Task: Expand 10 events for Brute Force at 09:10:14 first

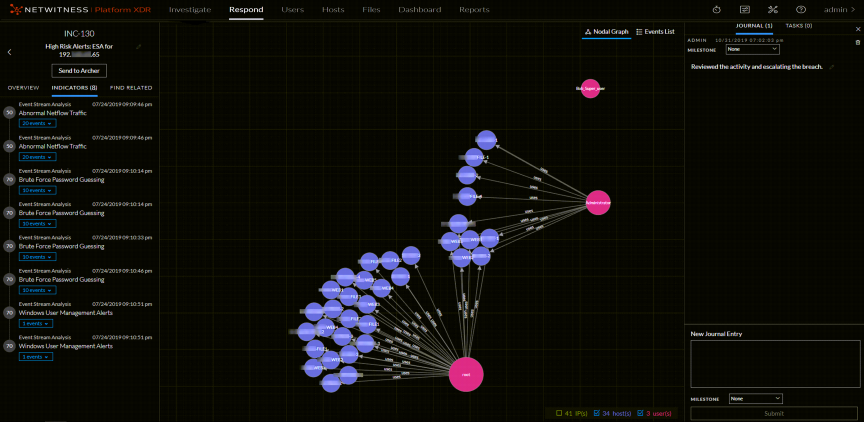Action: pos(37,190)
